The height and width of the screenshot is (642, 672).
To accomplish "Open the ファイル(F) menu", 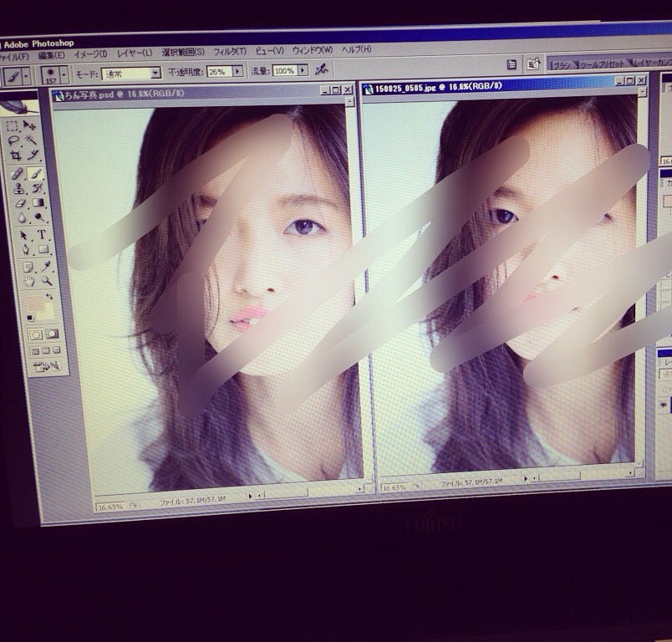I will [x=13, y=56].
